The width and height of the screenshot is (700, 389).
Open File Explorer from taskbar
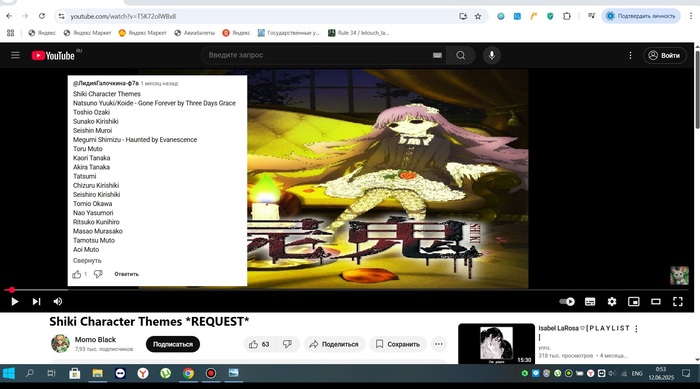(x=97, y=373)
